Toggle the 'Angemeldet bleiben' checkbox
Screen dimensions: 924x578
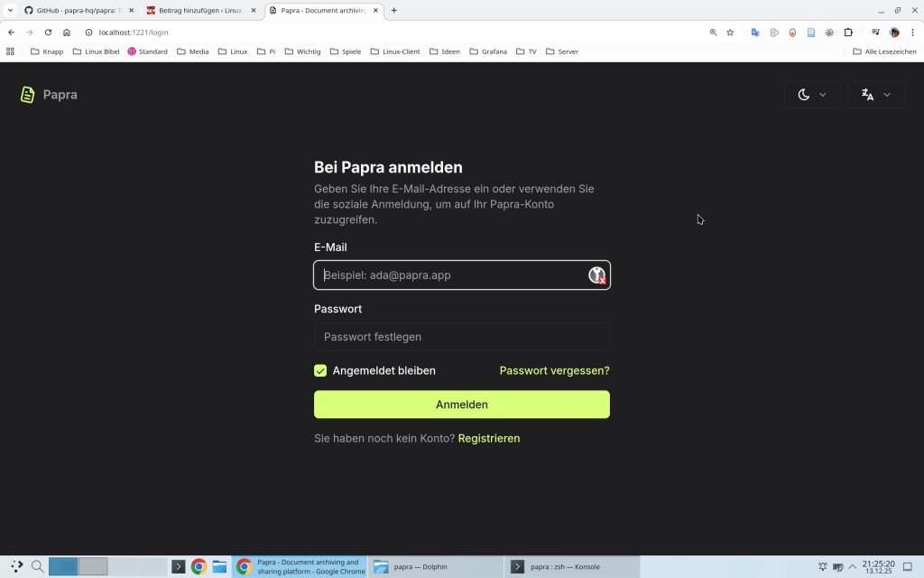[x=320, y=370]
